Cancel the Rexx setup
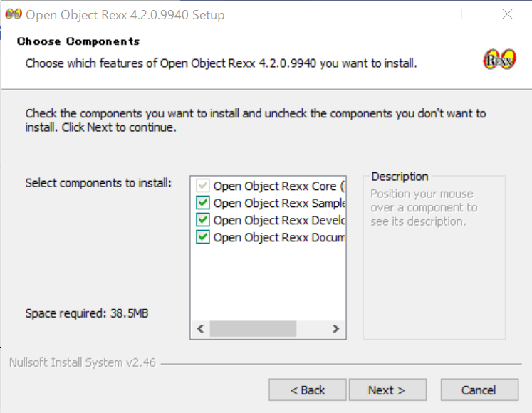532x413 pixels. click(479, 390)
